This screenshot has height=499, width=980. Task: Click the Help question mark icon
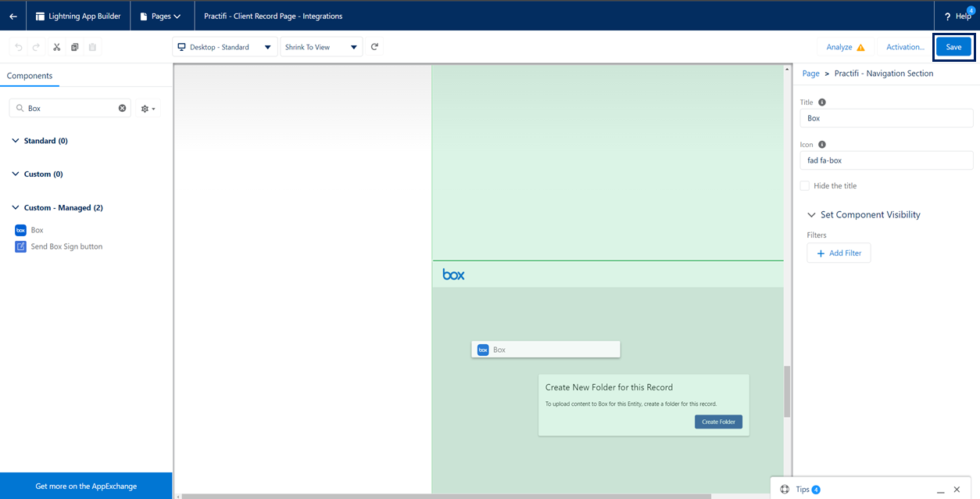947,16
